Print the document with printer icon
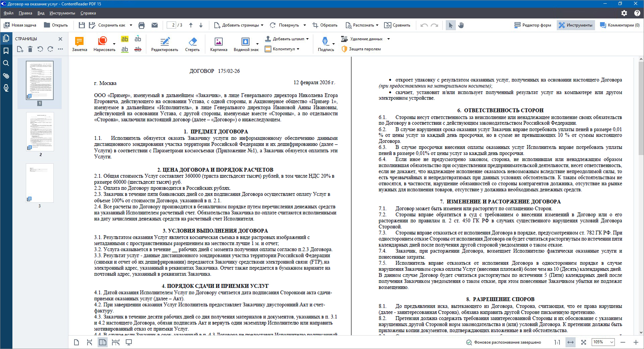 click(x=142, y=25)
